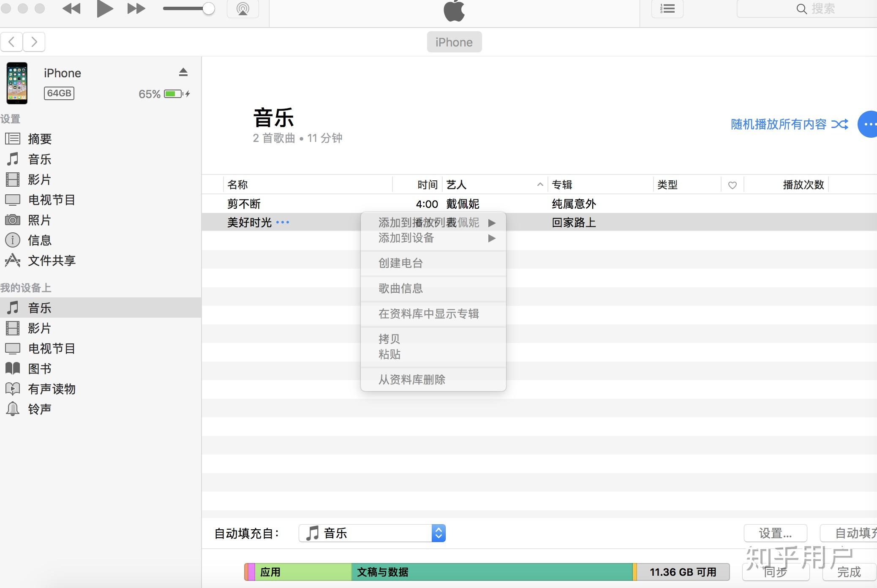The height and width of the screenshot is (588, 877).
Task: Choose 从资料库删除 from context menu
Action: (x=433, y=379)
